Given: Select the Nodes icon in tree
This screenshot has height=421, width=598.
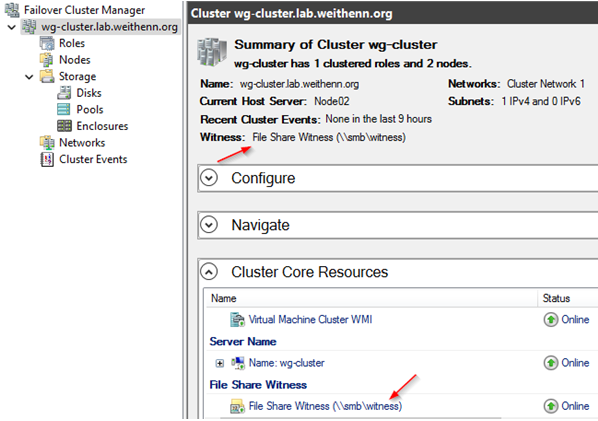Looking at the screenshot, I should click(x=47, y=60).
